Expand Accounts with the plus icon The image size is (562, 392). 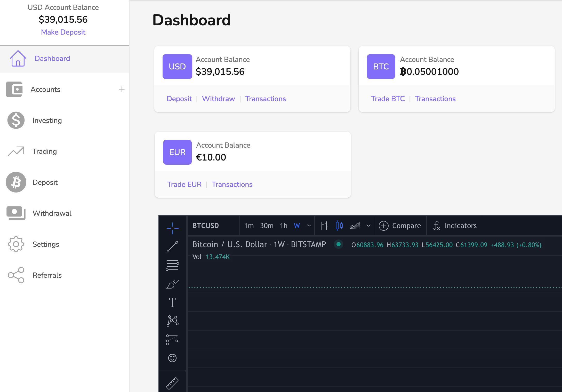click(x=122, y=89)
